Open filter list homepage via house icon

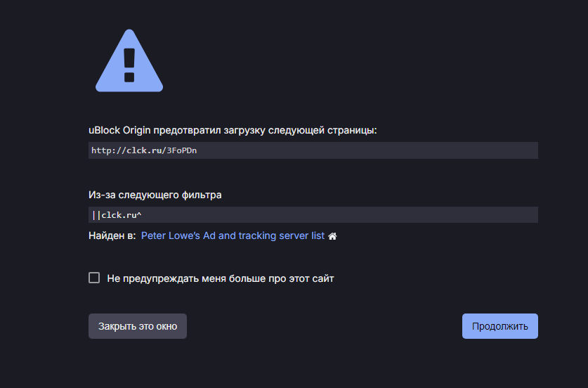pos(332,236)
